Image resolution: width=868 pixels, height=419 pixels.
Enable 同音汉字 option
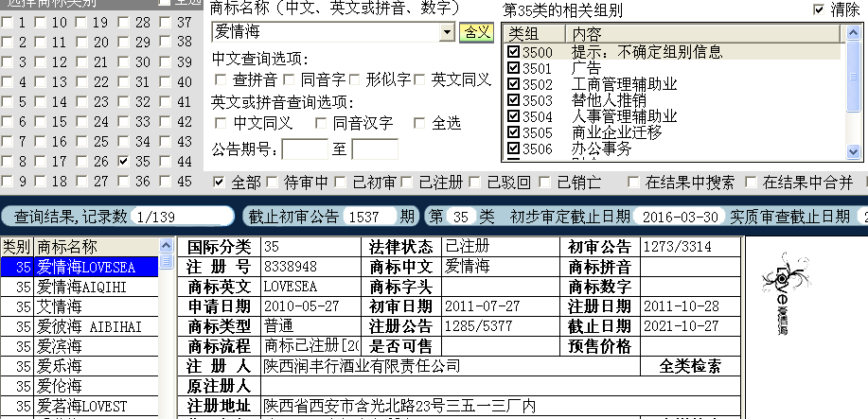click(x=321, y=123)
